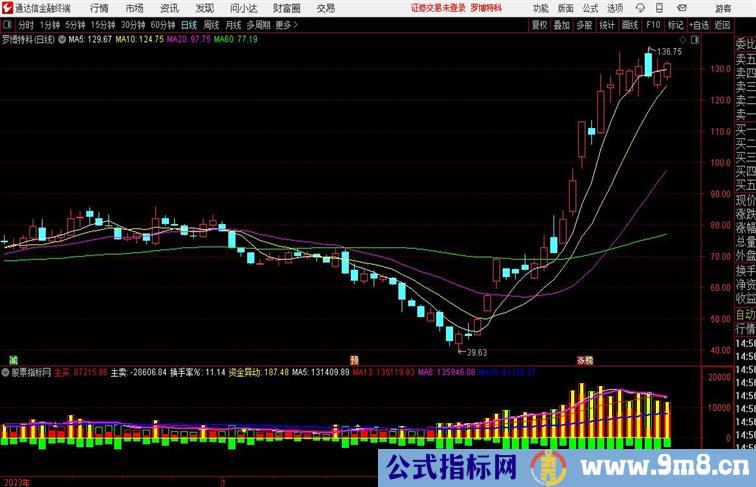Click the headset customer service icon
This screenshot has height=487, width=756.
(640, 8)
